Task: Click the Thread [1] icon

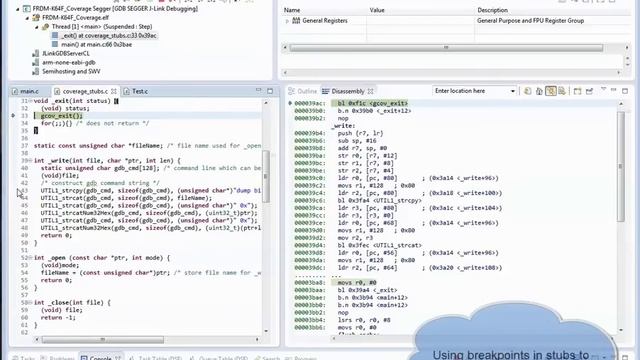Action: click(45, 27)
